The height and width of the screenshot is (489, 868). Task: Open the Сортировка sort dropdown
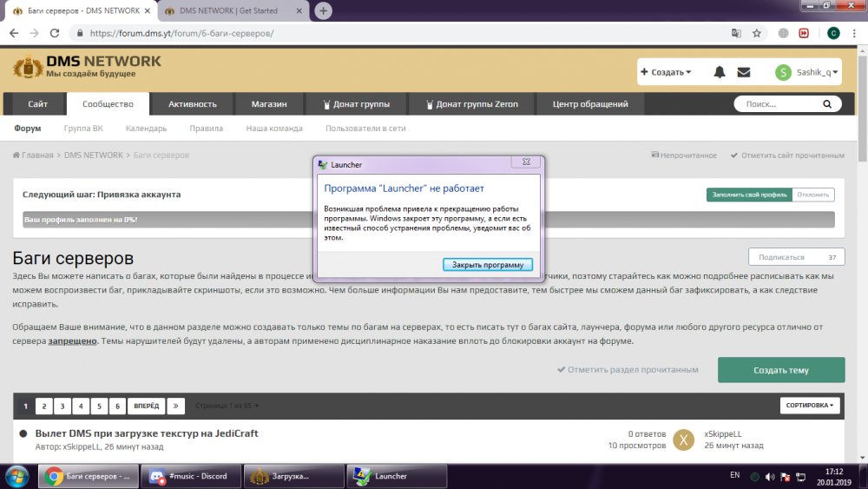tap(811, 406)
